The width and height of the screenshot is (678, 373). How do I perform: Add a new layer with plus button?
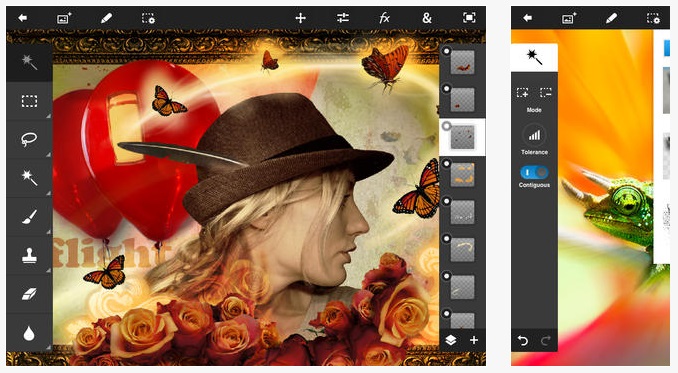474,340
